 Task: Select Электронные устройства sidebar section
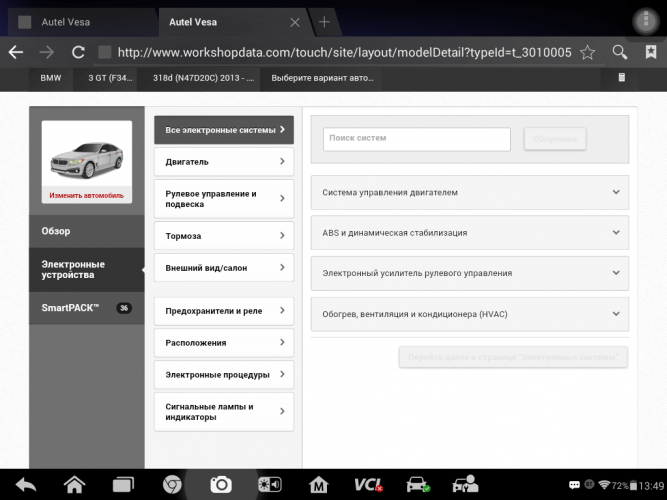point(87,270)
